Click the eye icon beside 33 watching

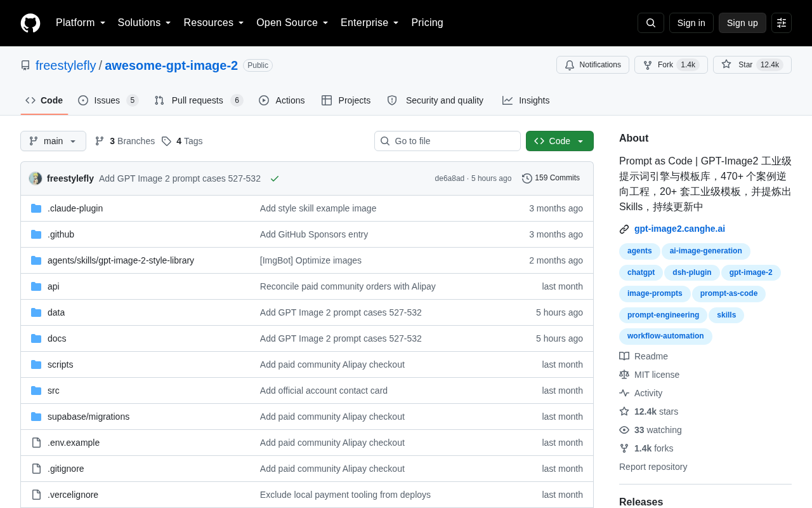click(624, 430)
